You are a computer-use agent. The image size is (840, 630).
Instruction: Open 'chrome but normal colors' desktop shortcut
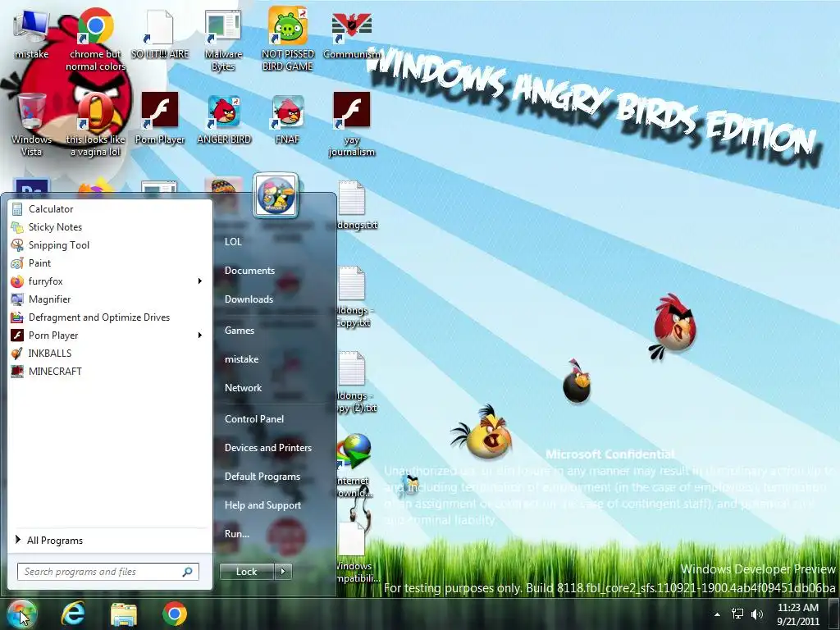[95, 39]
